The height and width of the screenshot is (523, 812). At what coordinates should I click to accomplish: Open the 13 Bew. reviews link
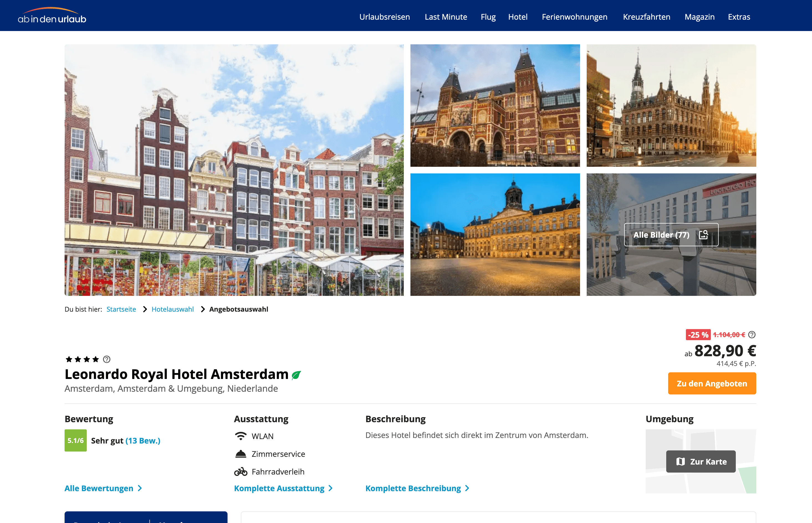(143, 440)
